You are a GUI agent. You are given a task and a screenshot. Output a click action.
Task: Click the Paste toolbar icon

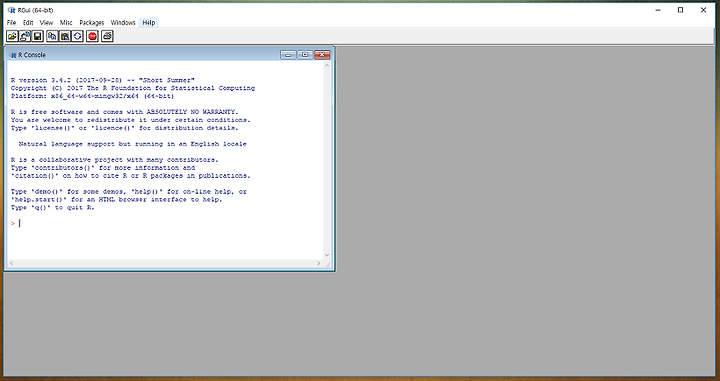(65, 36)
